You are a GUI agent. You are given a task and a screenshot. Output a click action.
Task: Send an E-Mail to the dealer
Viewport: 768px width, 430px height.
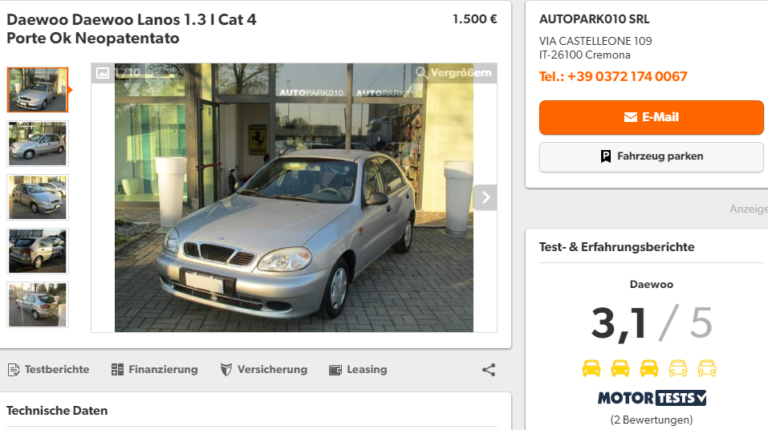(651, 117)
